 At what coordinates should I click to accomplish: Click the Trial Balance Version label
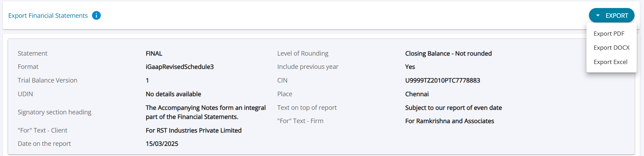click(47, 80)
